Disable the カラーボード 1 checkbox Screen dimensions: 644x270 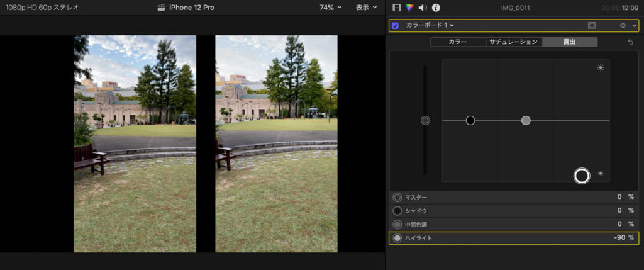[x=395, y=25]
